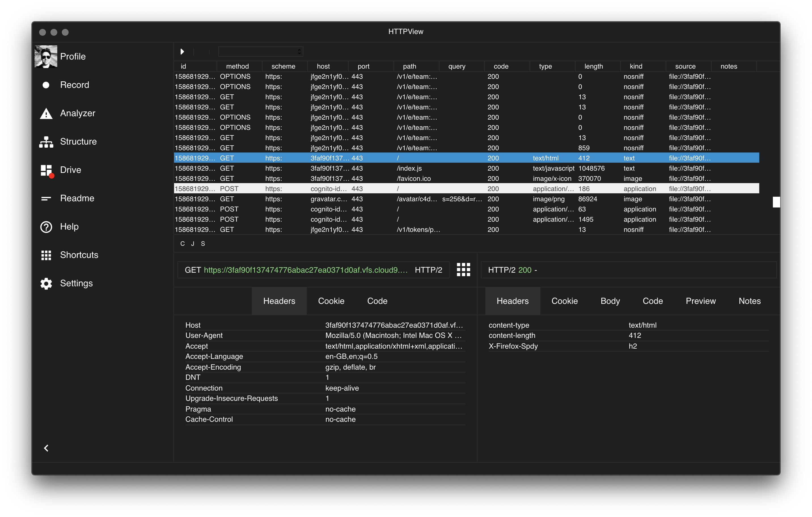Select the highlighted POST row with length 186
This screenshot has width=812, height=517.
(x=466, y=189)
